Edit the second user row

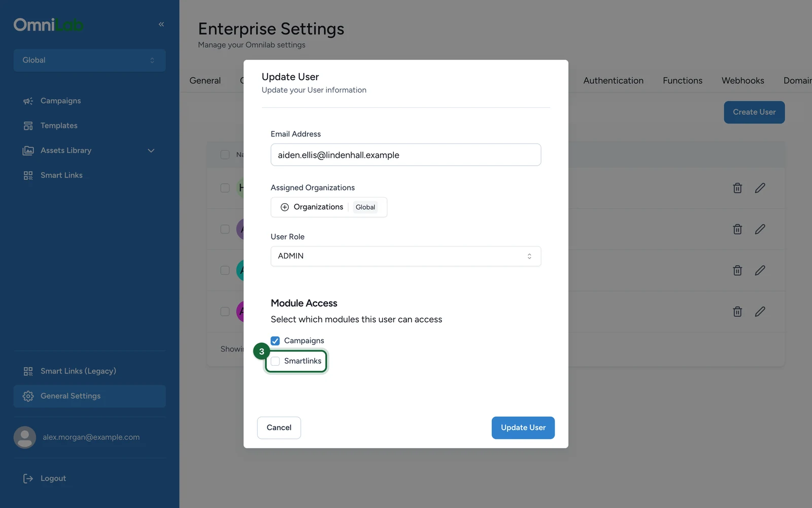tap(760, 229)
